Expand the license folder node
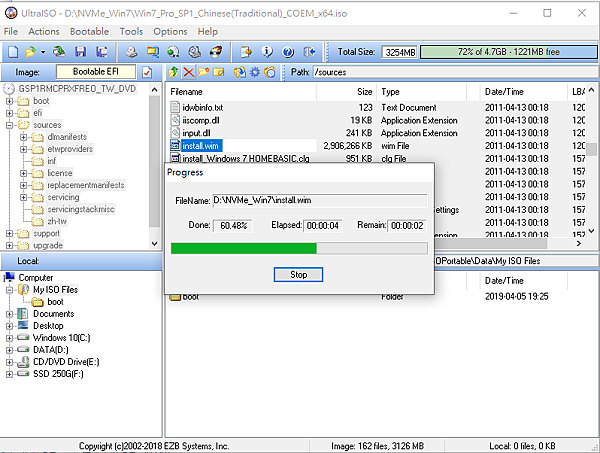This screenshot has height=453, width=600. click(x=24, y=173)
